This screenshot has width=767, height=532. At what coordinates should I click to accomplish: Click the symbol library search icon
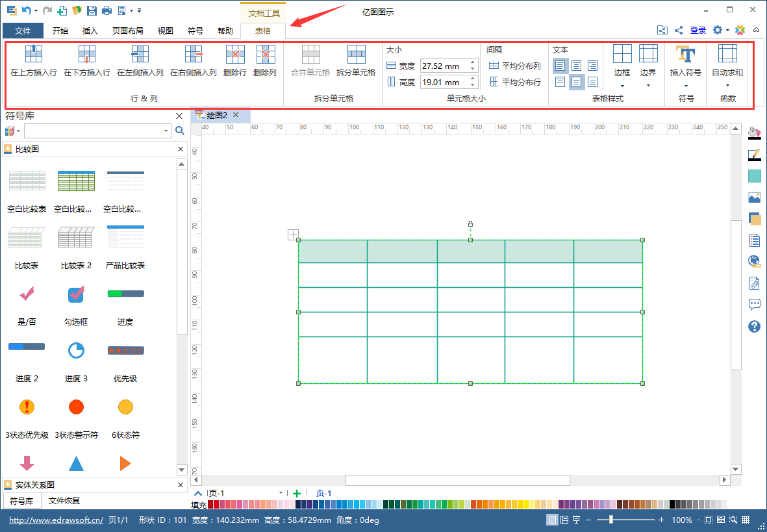[x=179, y=131]
